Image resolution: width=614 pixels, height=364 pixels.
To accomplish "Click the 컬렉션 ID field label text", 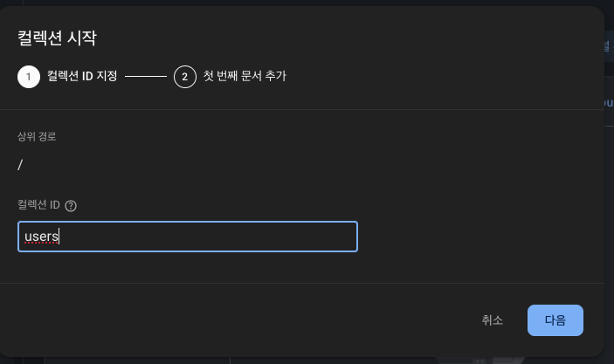I will pos(38,205).
